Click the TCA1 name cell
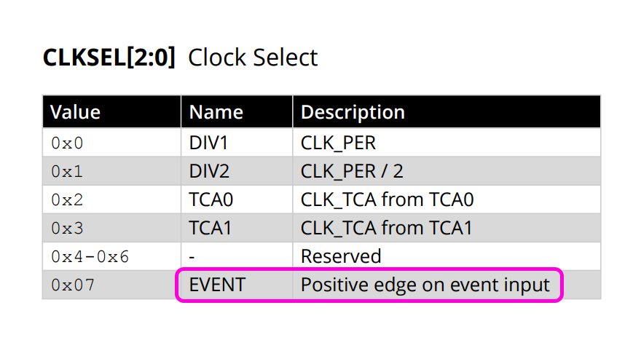 click(x=211, y=228)
